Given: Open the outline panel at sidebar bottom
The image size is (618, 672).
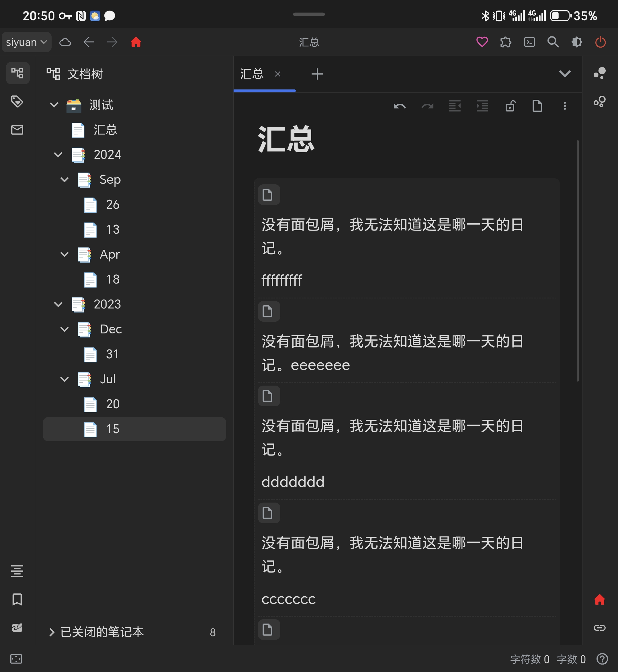Looking at the screenshot, I should tap(18, 571).
